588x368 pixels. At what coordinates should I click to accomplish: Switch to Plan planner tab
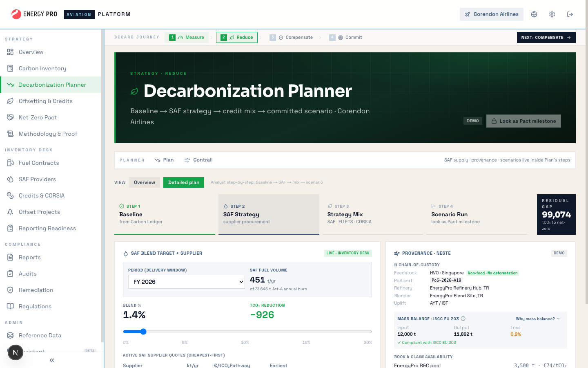[x=164, y=160]
